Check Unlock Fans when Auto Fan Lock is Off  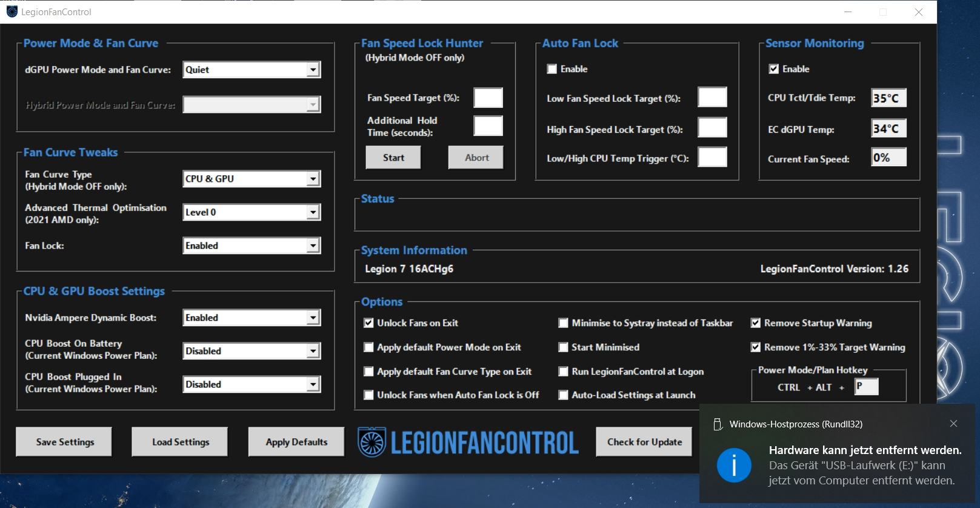pos(368,395)
